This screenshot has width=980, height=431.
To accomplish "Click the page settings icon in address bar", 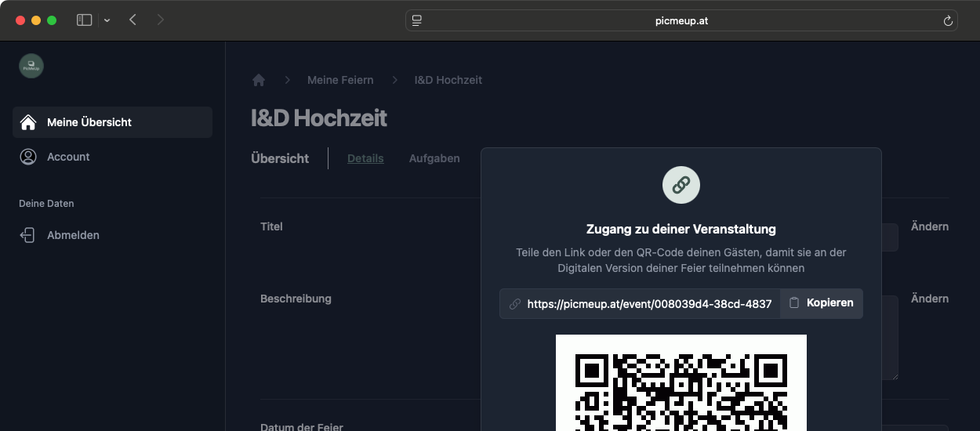I will [417, 21].
